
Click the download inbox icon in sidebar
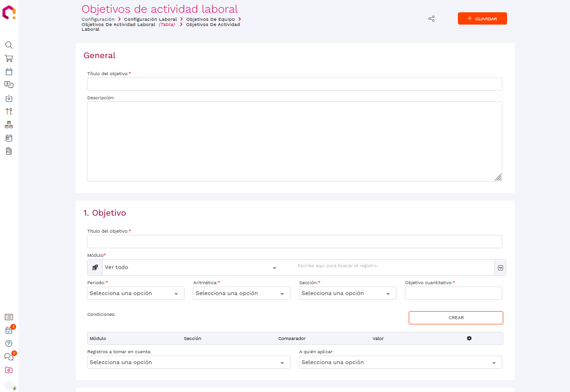click(x=9, y=98)
